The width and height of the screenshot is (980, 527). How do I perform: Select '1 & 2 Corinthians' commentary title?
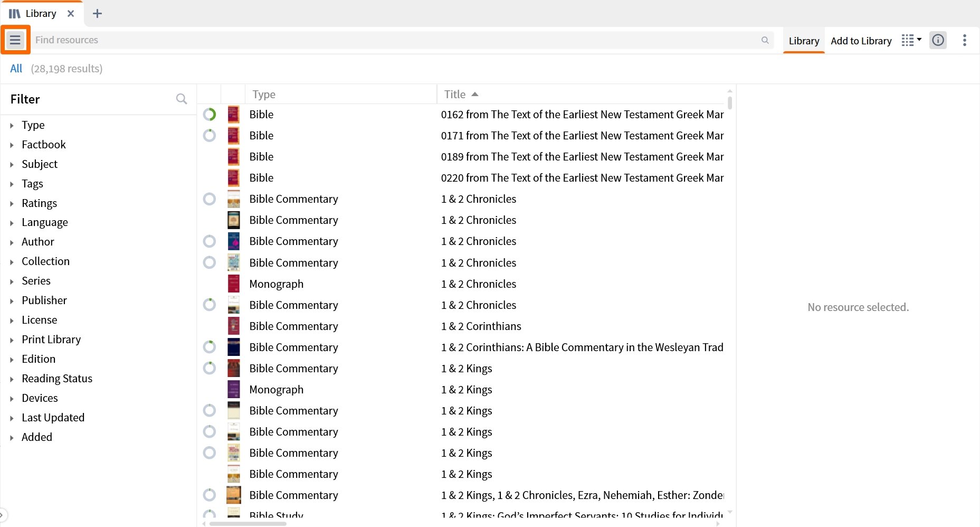481,326
